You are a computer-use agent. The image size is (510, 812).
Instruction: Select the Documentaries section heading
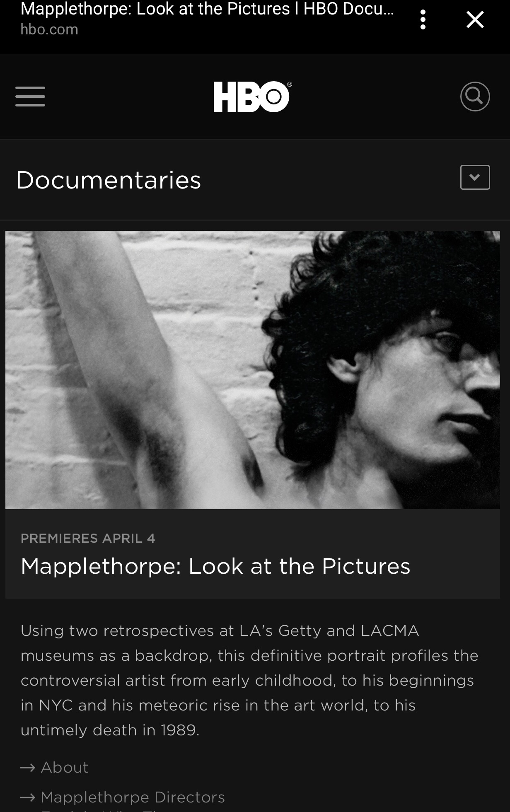coord(109,180)
